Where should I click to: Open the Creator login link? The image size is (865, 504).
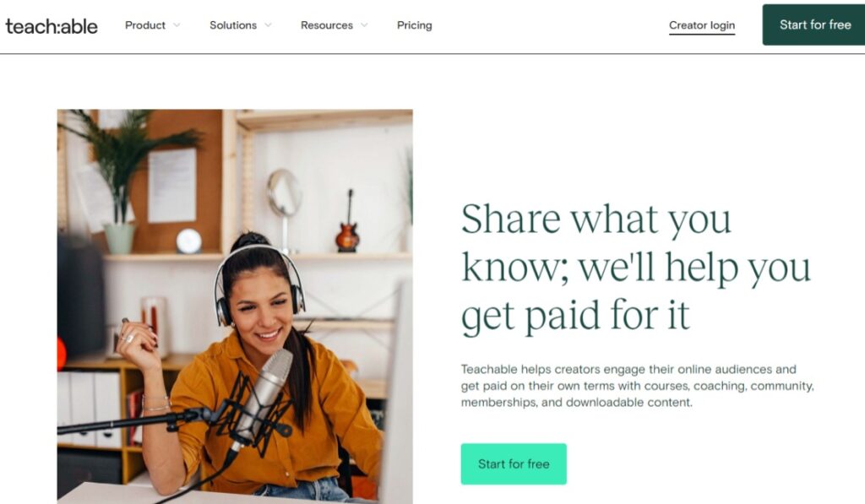point(702,25)
